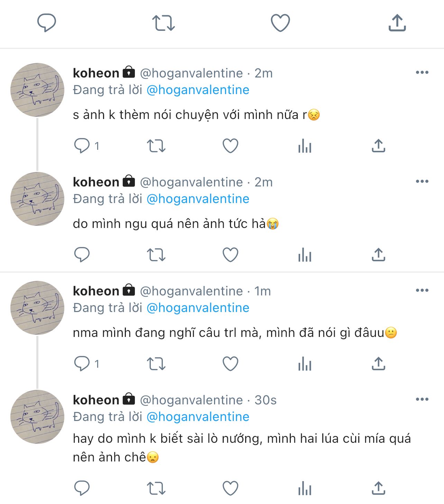Open more options on the 2m "s ảnh" tweet
The width and height of the screenshot is (444, 504).
point(422,73)
